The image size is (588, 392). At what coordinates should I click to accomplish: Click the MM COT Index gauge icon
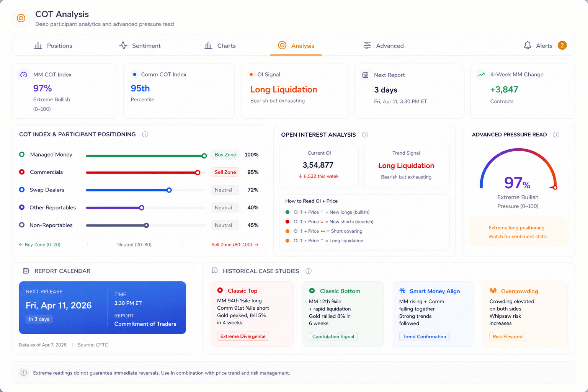pos(24,75)
